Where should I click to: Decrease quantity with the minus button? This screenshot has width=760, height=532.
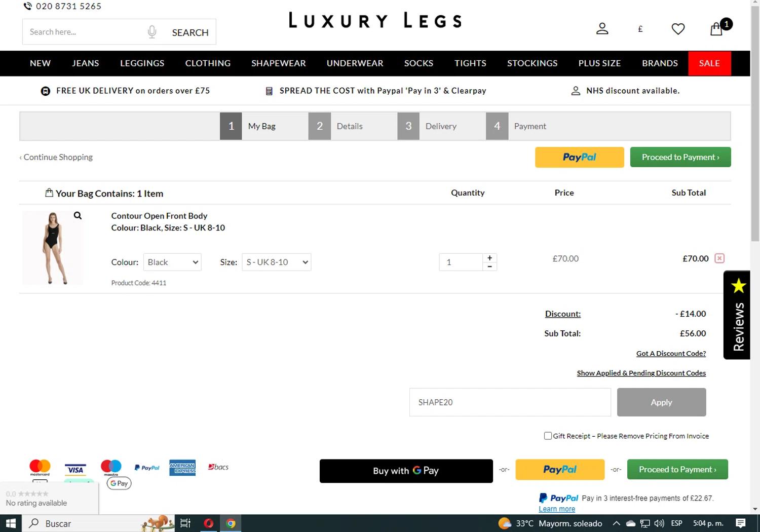pyautogui.click(x=489, y=267)
